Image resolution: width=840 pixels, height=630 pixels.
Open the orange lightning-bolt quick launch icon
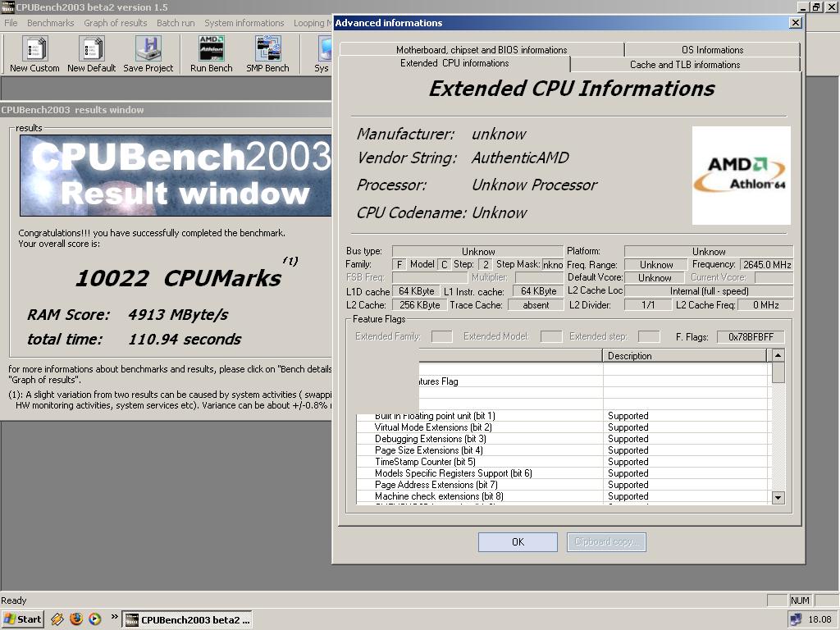click(57, 619)
